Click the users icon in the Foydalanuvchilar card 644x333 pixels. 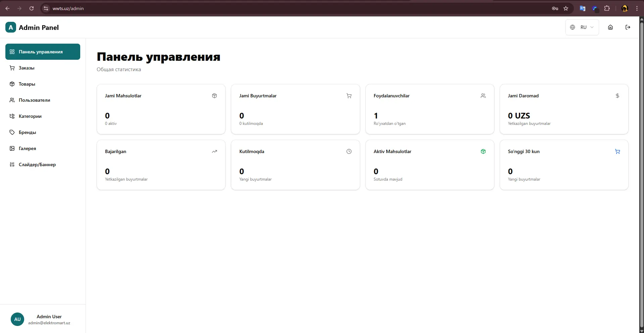pyautogui.click(x=483, y=96)
